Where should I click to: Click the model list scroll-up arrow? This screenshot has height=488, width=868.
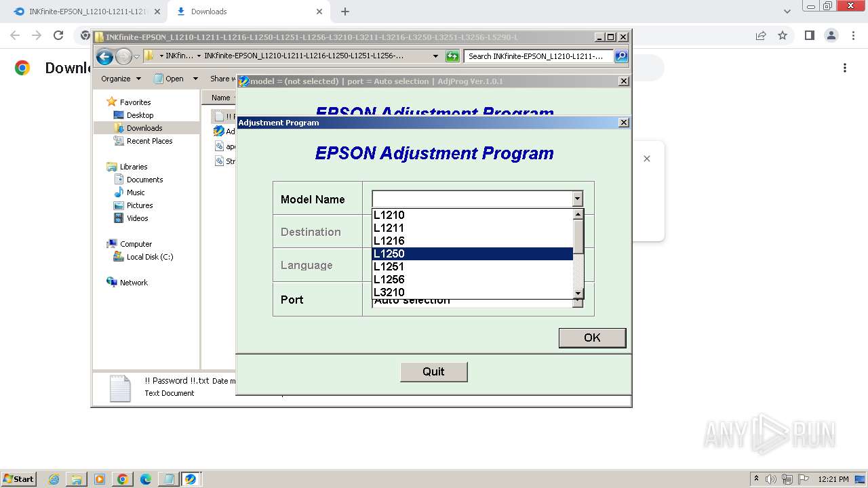[x=578, y=214]
